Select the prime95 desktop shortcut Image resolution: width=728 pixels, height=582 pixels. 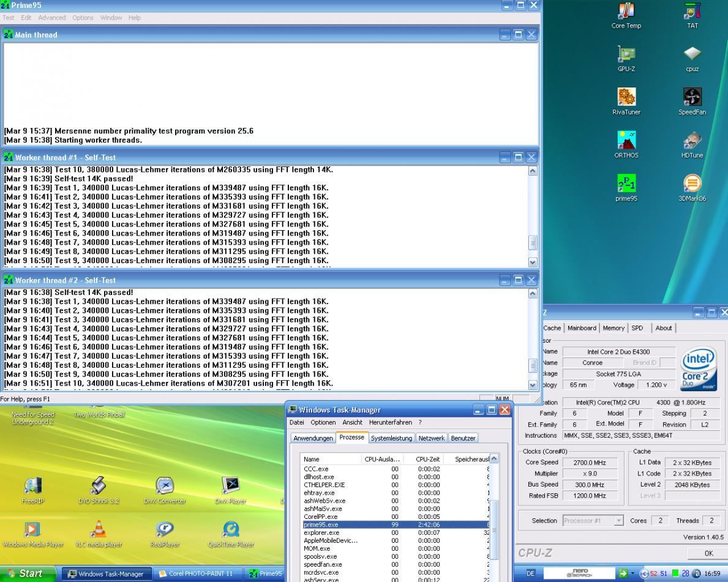click(626, 188)
